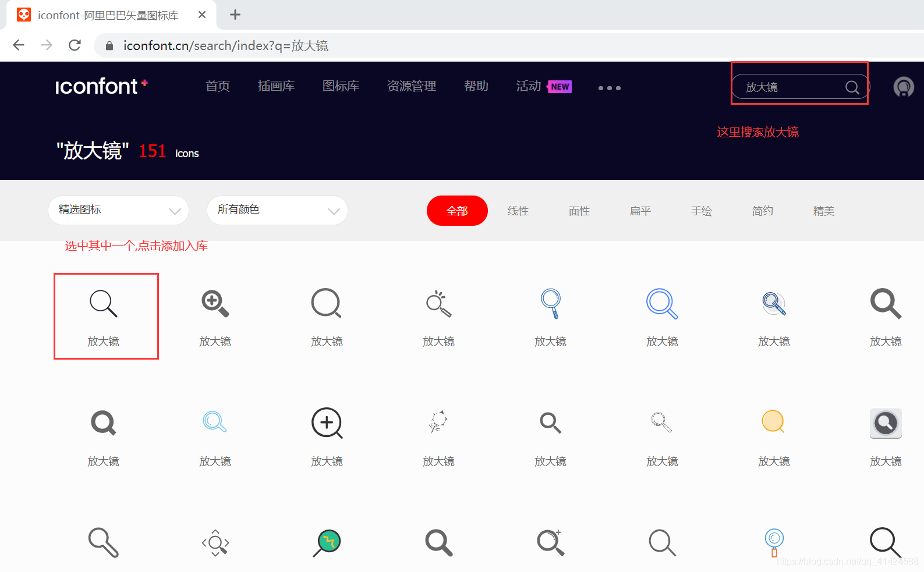Filter icons by 简约 style
924x572 pixels.
coord(763,211)
